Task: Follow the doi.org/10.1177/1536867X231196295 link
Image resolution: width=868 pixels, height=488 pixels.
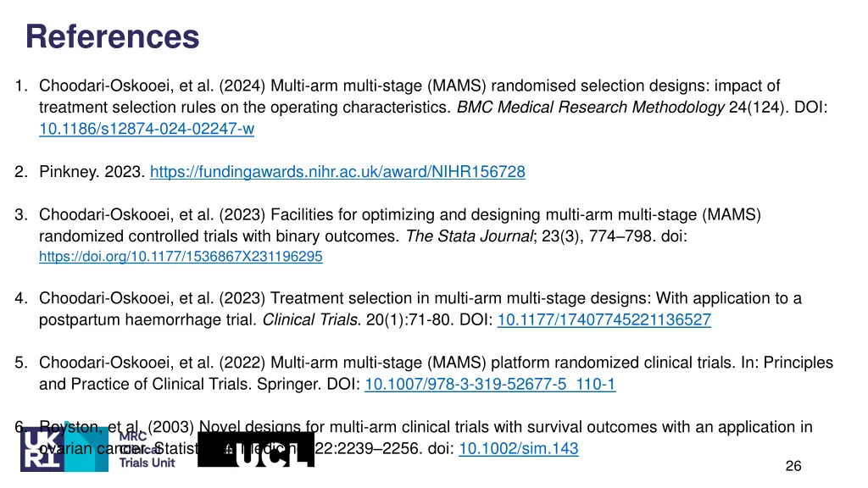Action: pos(181,256)
